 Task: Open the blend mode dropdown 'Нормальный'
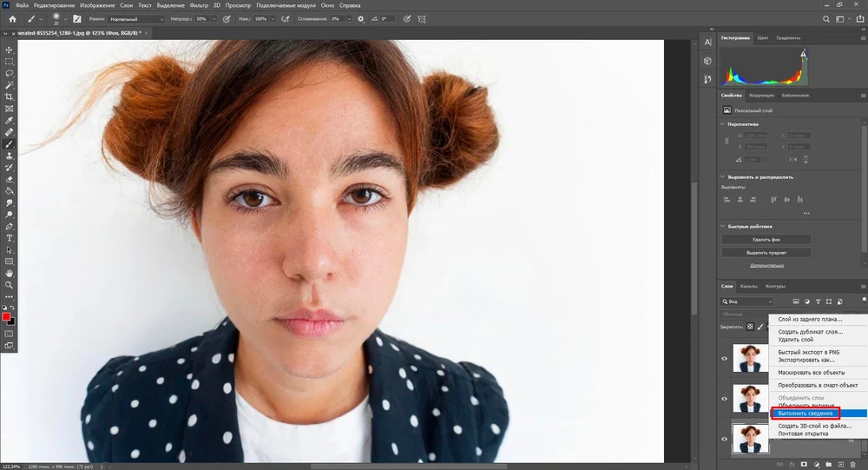137,19
